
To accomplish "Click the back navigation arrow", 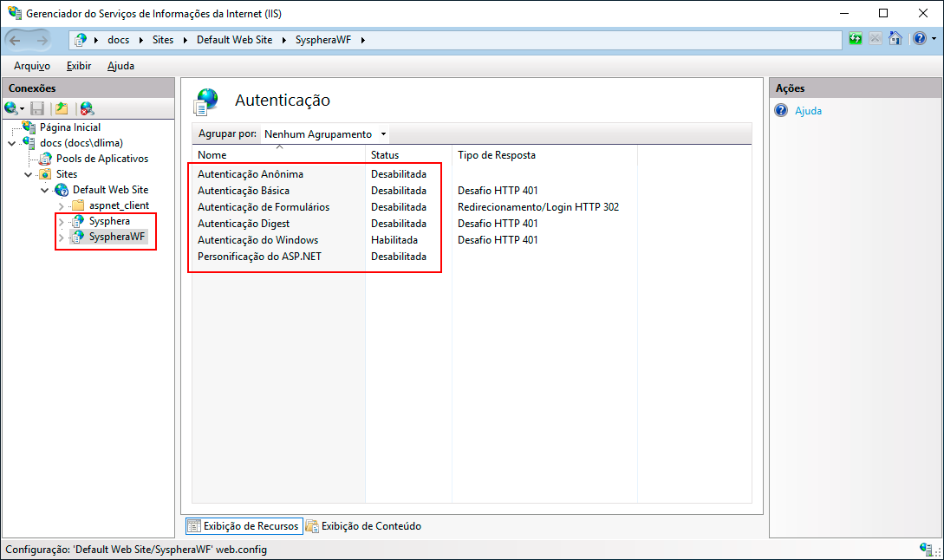I will click(18, 40).
